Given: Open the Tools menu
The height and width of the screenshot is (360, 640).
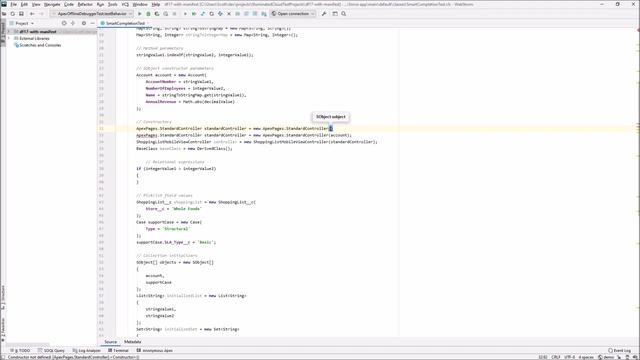Looking at the screenshot, I should point(112,4).
